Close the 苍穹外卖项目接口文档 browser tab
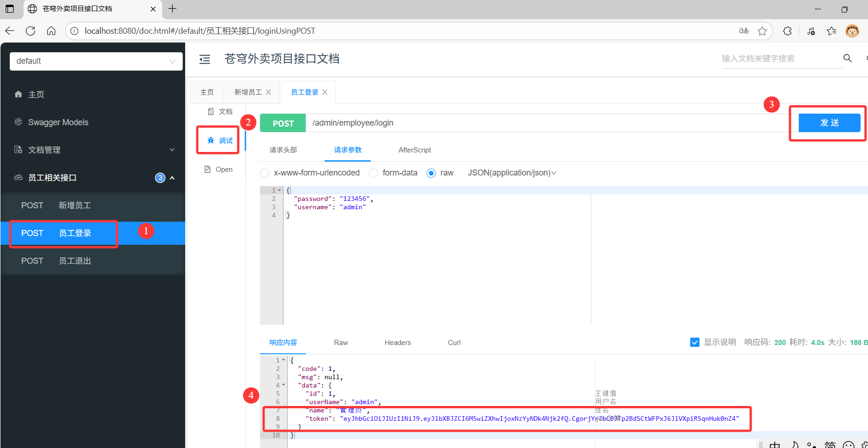This screenshot has height=448, width=868. [x=153, y=9]
